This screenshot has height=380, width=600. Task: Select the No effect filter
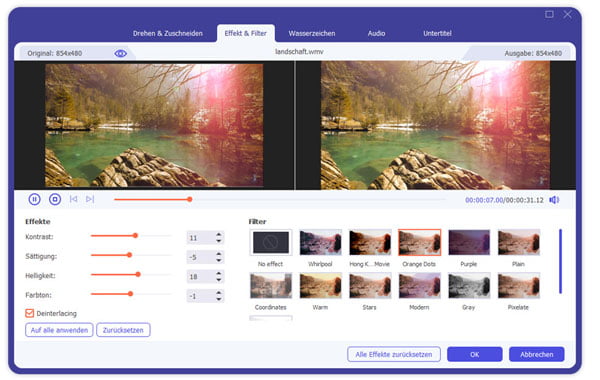tap(271, 242)
